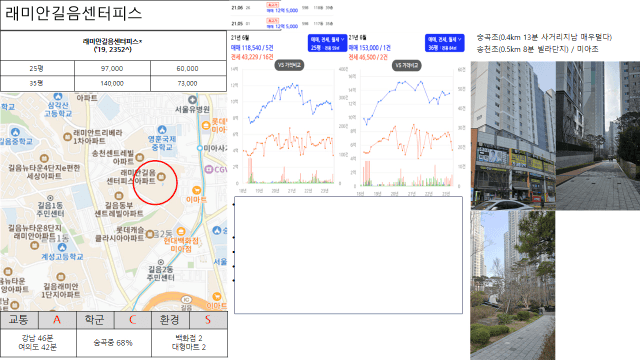Open the 36평 매매, 전세, 월세 dropdown
The width and height of the screenshot is (640, 360).
(444, 43)
